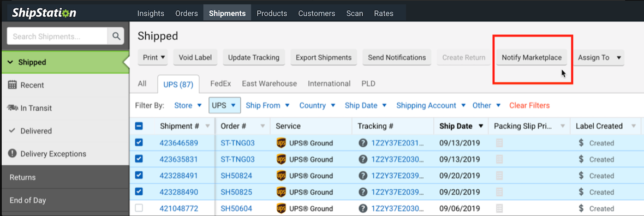644x216 pixels.
Task: Open shipment number 423646589 link
Action: click(178, 143)
